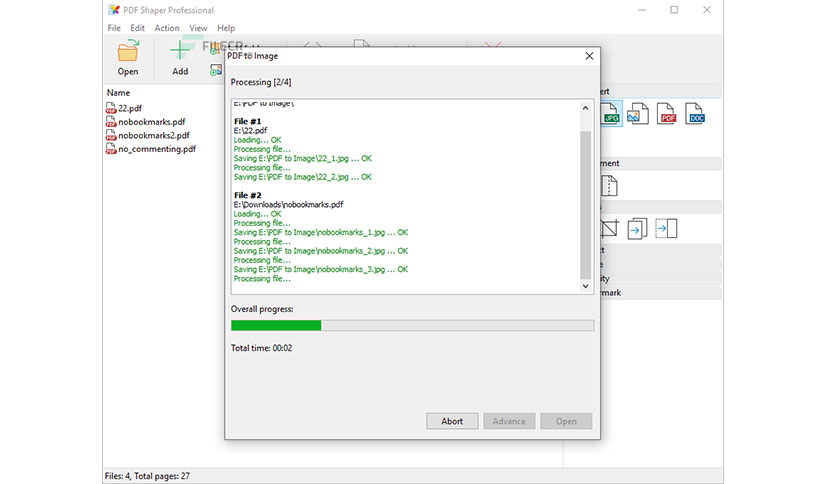This screenshot has height=484, width=836.
Task: Click the log scroll down arrow
Action: pos(585,286)
